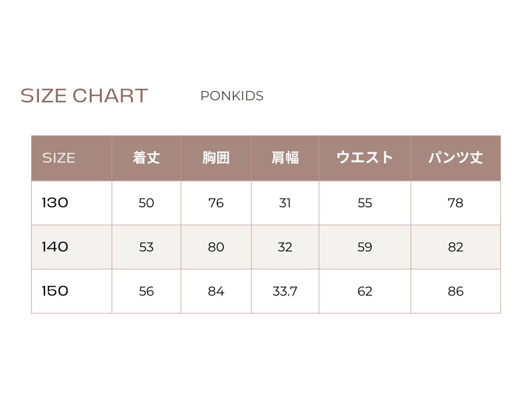This screenshot has width=532, height=399.
Task: Select the 130 size row label
Action: pyautogui.click(x=55, y=203)
